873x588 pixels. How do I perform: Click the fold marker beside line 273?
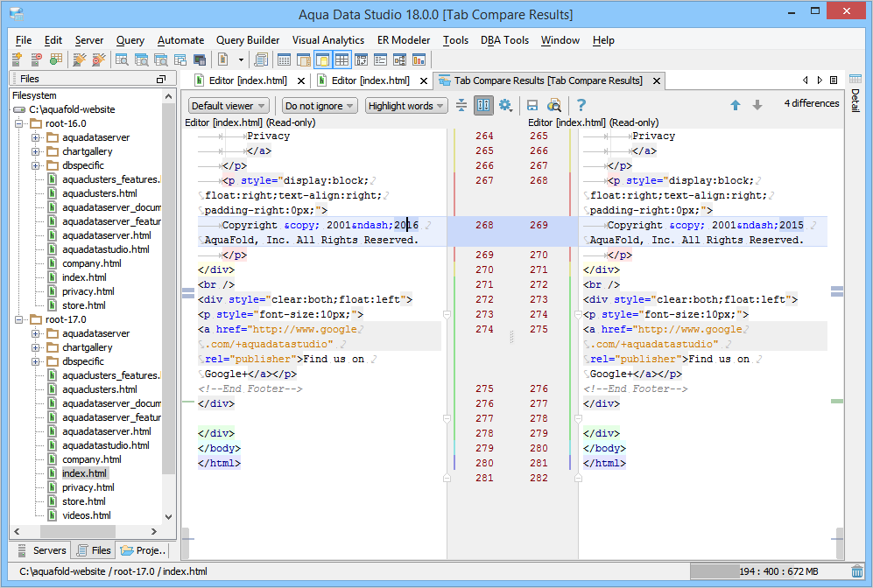tap(447, 315)
